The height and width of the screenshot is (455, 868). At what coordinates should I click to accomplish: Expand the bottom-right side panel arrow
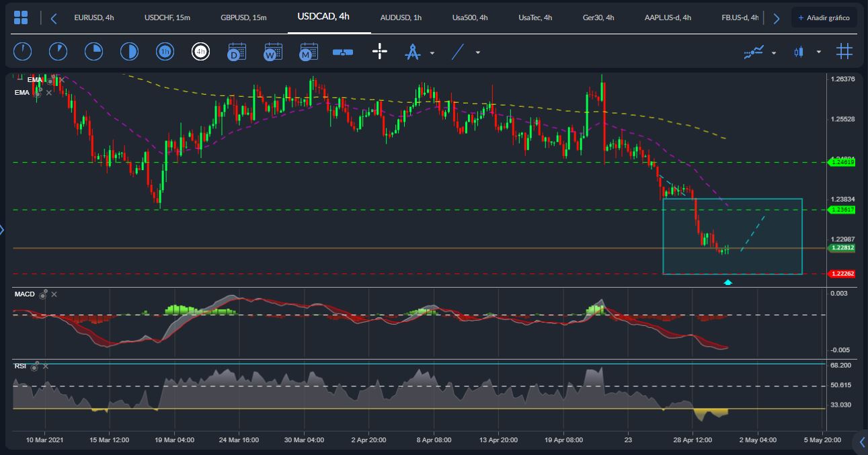(863, 442)
